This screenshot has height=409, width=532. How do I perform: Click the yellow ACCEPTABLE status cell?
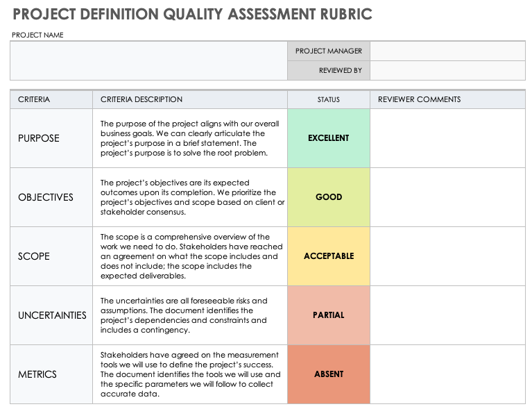click(x=329, y=256)
